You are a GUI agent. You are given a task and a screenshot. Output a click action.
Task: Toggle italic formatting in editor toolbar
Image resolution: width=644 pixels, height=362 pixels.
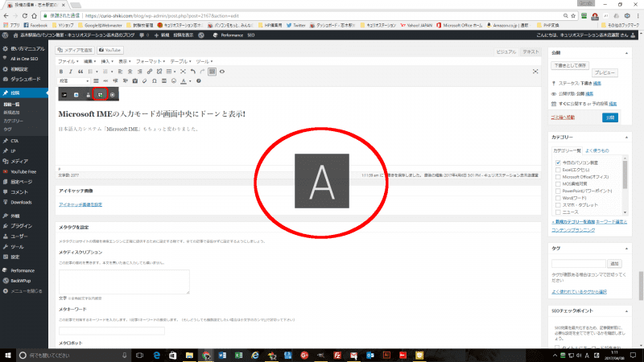coord(71,72)
